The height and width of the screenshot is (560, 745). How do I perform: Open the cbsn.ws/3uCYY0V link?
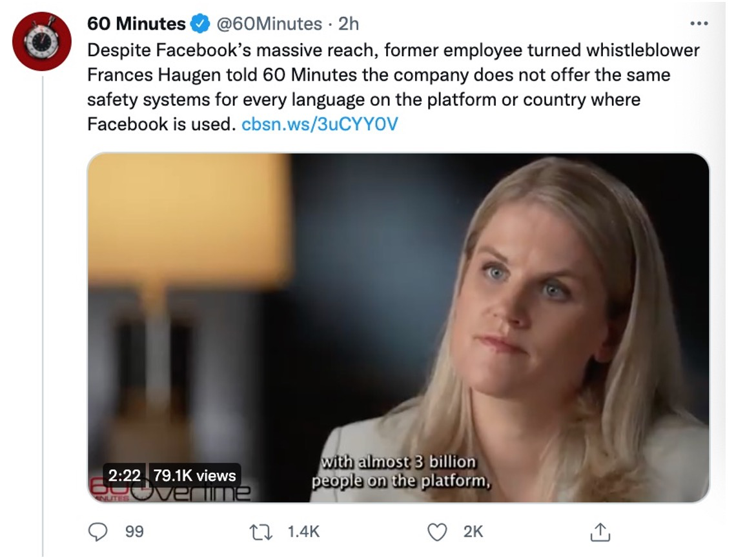point(320,124)
